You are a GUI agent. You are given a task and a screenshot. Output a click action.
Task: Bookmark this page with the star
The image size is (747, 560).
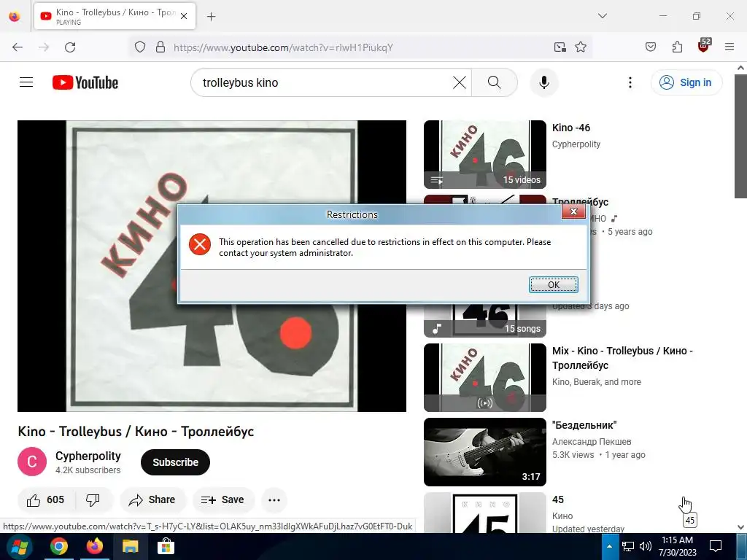[580, 47]
